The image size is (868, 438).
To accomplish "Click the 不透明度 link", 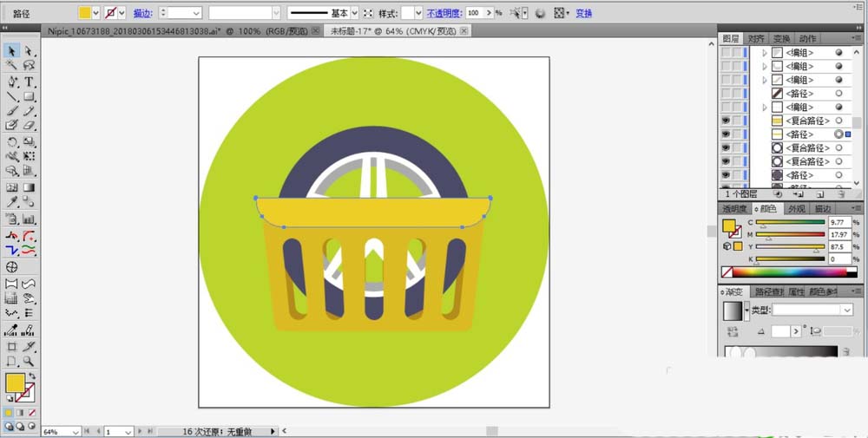I will pyautogui.click(x=444, y=13).
